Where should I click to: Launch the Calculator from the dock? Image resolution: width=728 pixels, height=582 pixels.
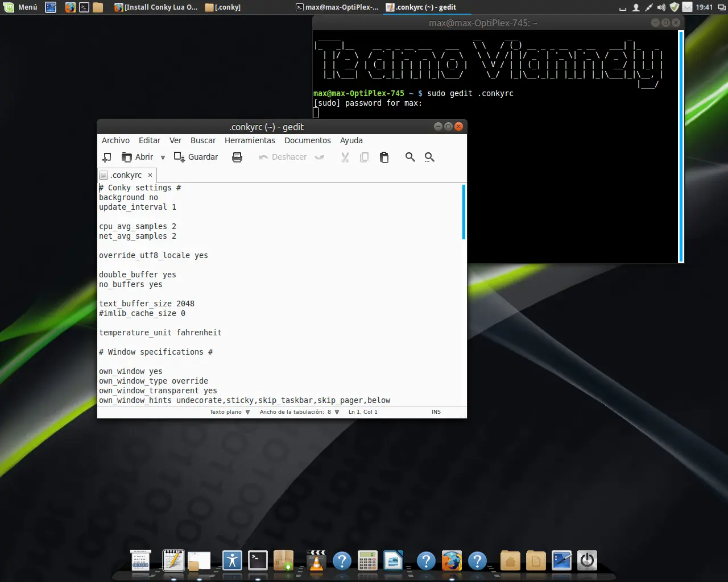[x=368, y=560]
